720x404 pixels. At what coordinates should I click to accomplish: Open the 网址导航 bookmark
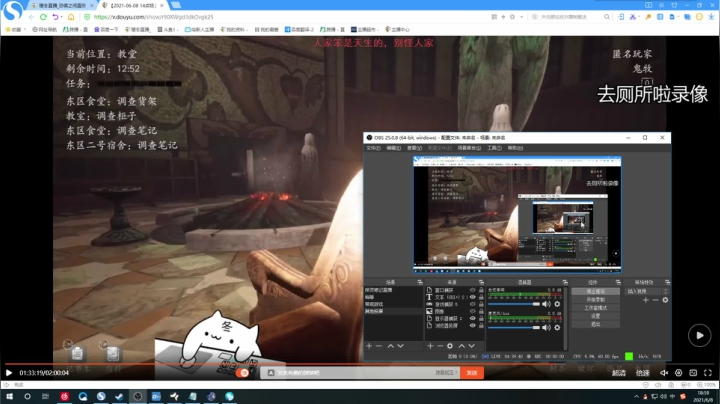(x=45, y=29)
